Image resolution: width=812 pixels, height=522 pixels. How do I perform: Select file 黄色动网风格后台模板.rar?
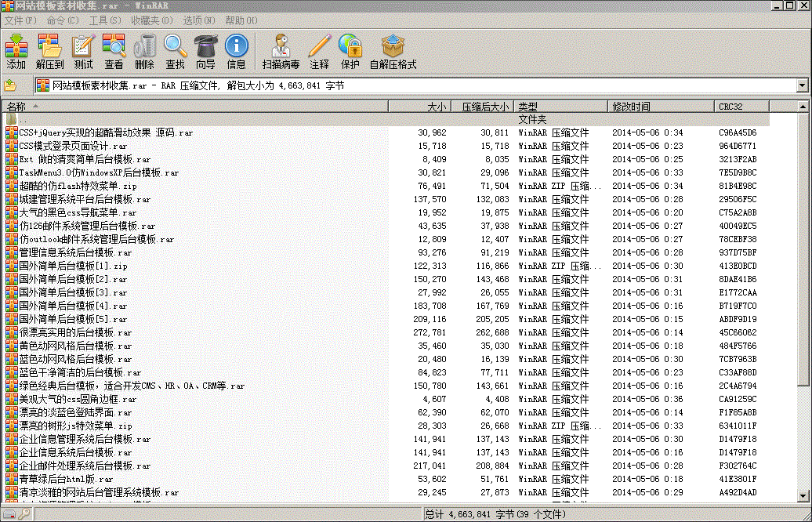point(75,346)
